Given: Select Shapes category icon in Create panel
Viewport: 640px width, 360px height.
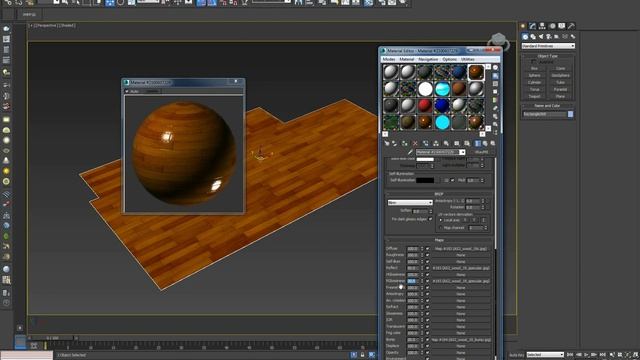Looking at the screenshot, I should [533, 36].
